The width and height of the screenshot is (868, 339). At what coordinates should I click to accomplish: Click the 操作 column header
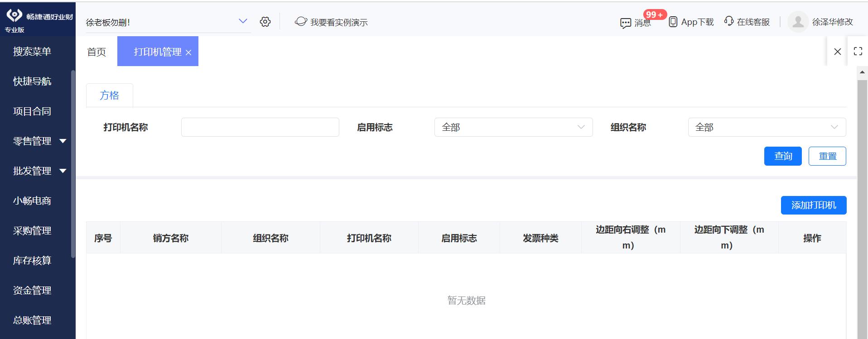[x=812, y=238]
